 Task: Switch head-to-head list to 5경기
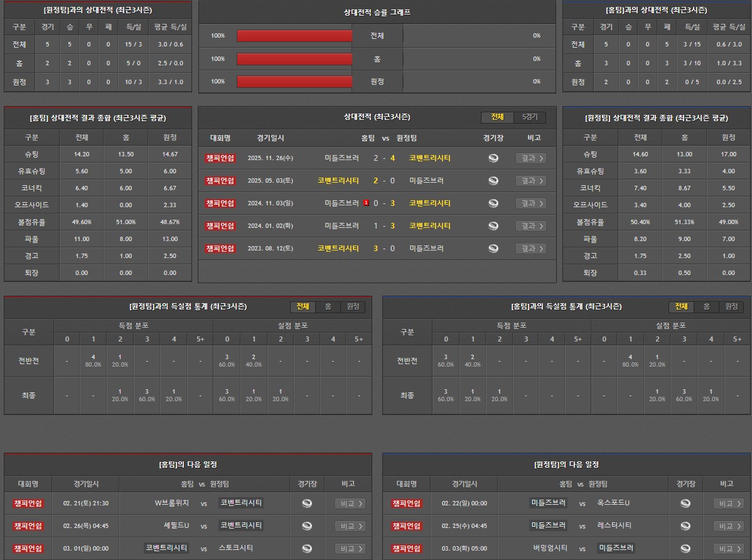pyautogui.click(x=530, y=117)
